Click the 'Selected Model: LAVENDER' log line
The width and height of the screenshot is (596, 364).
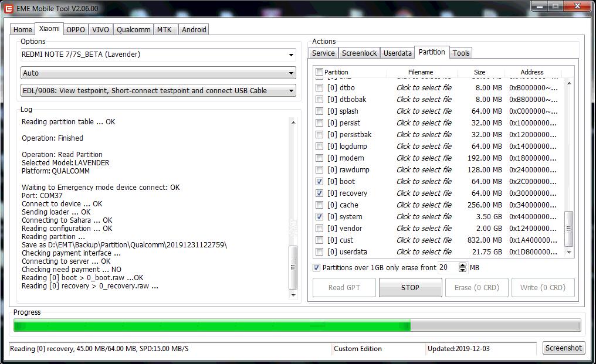[65, 162]
